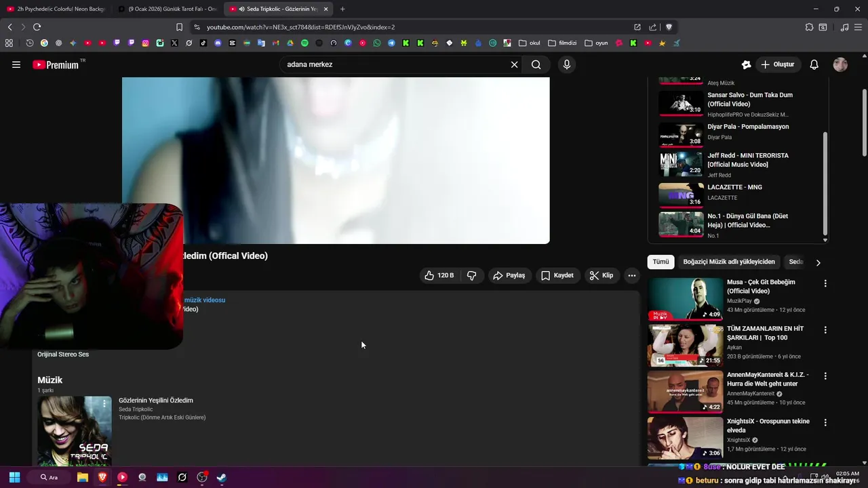Viewport: 868px width, 488px height.
Task: Open Brave main menu hamburger
Action: [x=859, y=27]
